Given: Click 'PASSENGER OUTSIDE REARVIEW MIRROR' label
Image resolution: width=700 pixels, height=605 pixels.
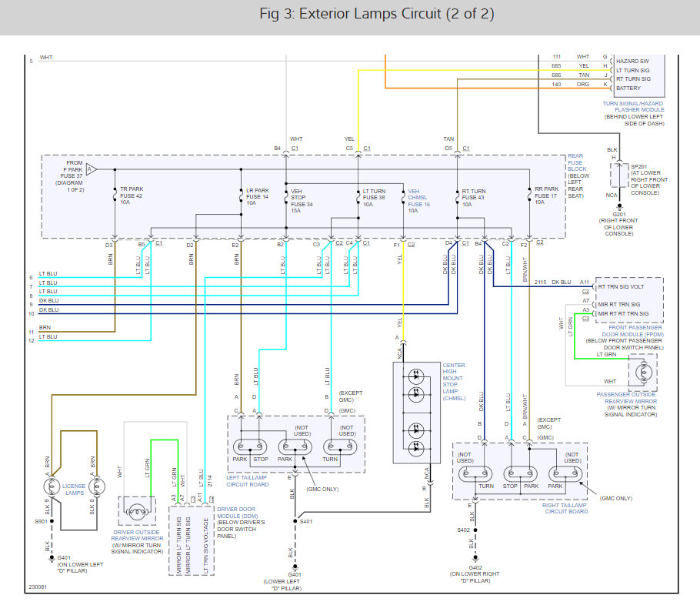Looking at the screenshot, I should 626,398.
